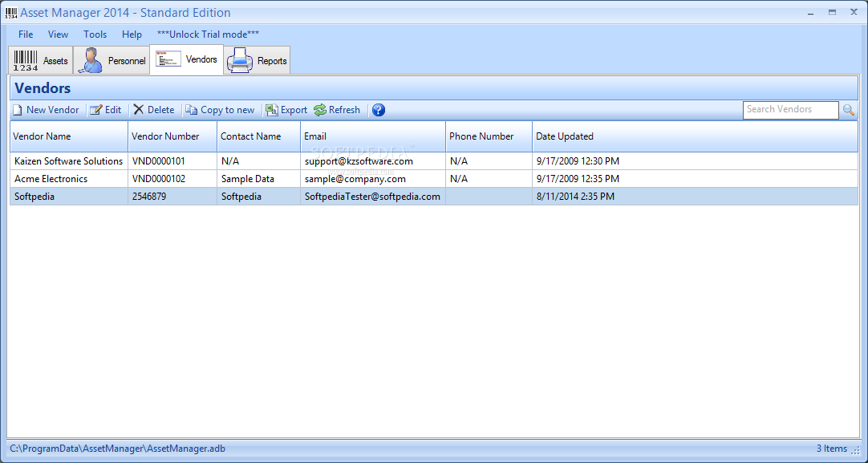Image resolution: width=868 pixels, height=463 pixels.
Task: Click vendor number VND0000101
Action: [x=159, y=161]
